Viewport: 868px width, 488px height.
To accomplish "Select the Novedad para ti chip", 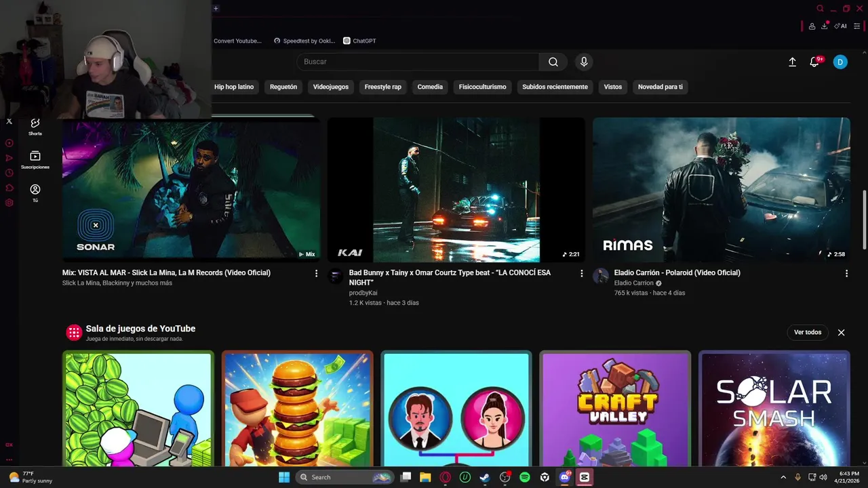I will (660, 87).
